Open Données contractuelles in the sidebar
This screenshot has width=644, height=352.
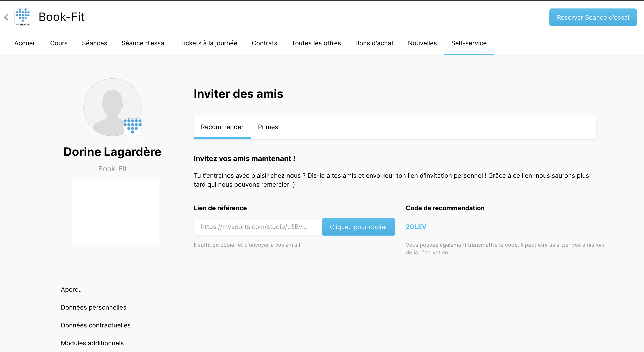tap(96, 325)
